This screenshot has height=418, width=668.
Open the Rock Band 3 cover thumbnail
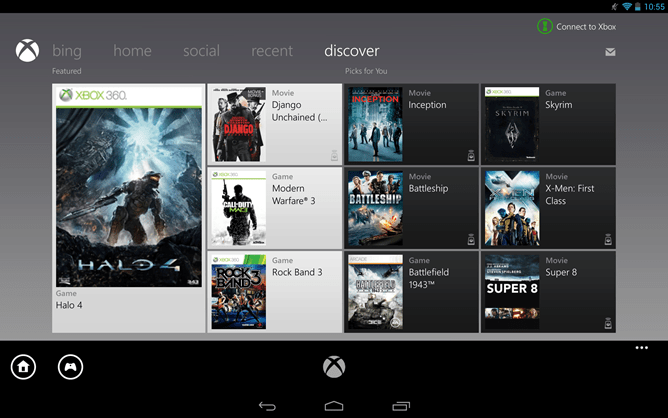tap(239, 292)
